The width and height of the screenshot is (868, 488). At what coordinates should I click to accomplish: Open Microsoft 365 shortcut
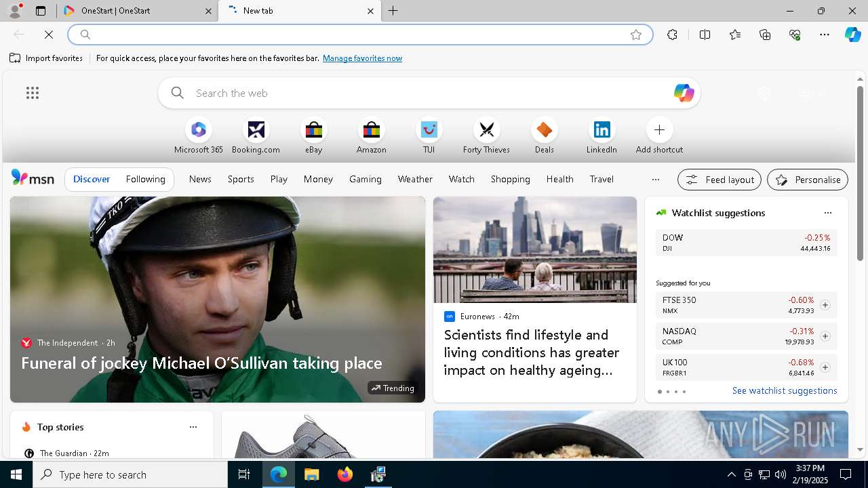tap(198, 137)
